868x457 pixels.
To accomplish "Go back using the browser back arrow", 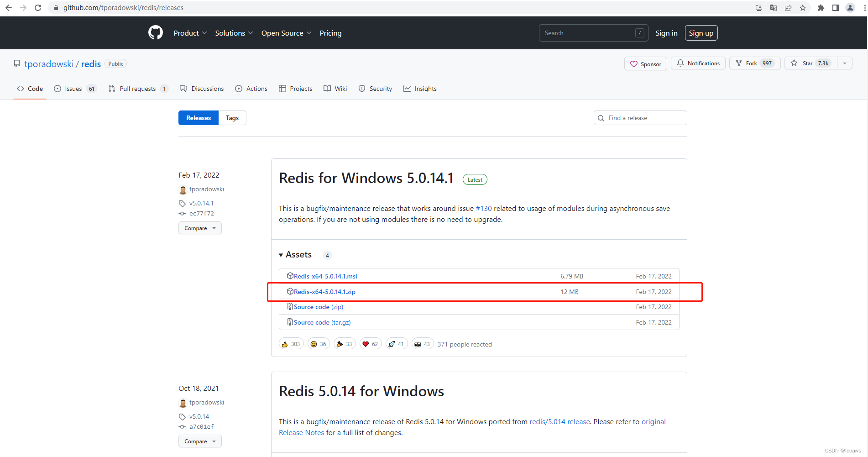I will 8,8.
